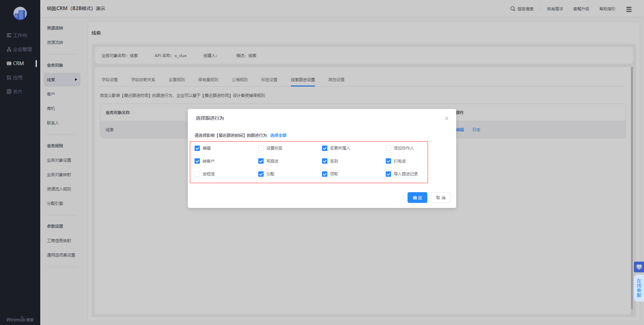The image size is (644, 325).
Task: Uncheck the 打电话 checkbox
Action: [388, 161]
